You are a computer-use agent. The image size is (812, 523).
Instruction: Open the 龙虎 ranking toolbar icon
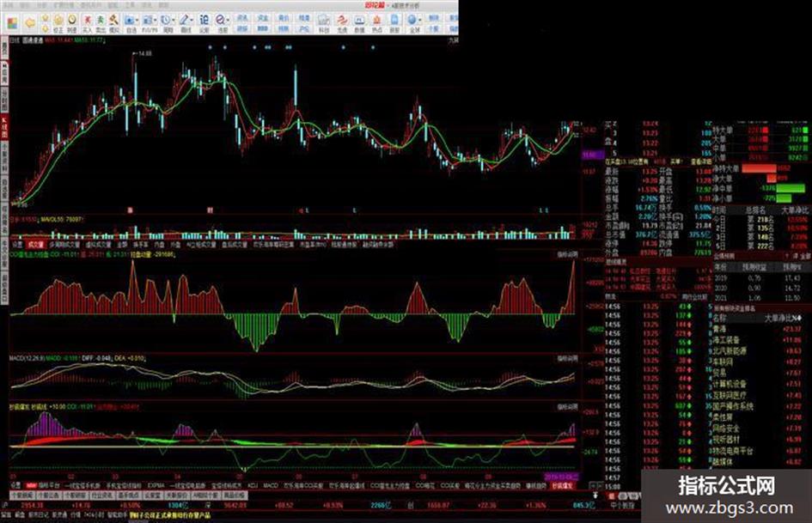click(x=342, y=24)
